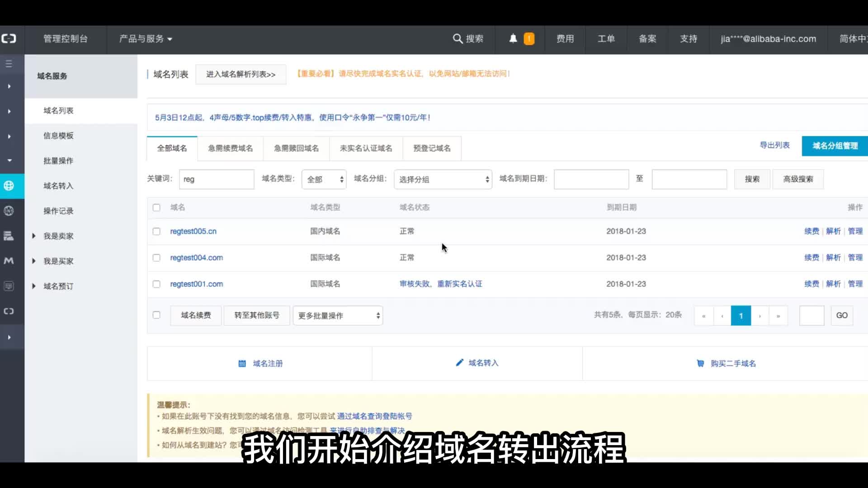This screenshot has width=868, height=488.
Task: Open 工单 in top navigation
Action: (x=606, y=39)
